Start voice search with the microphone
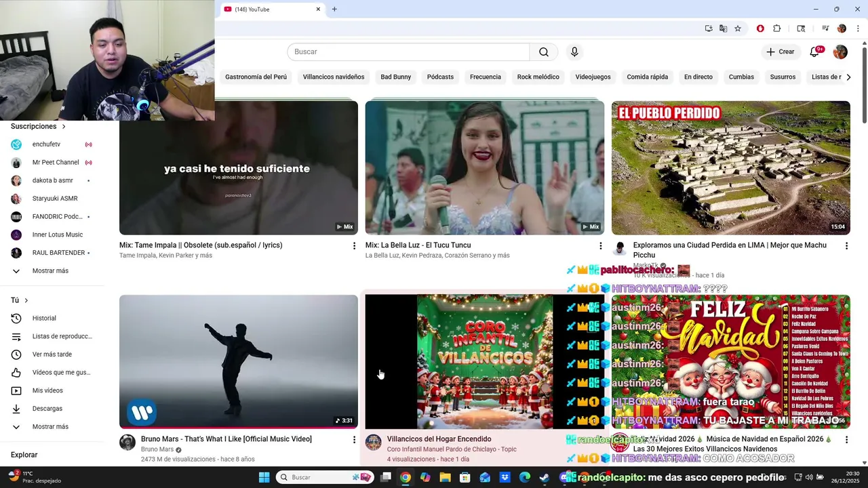The width and height of the screenshot is (868, 488). click(x=574, y=52)
